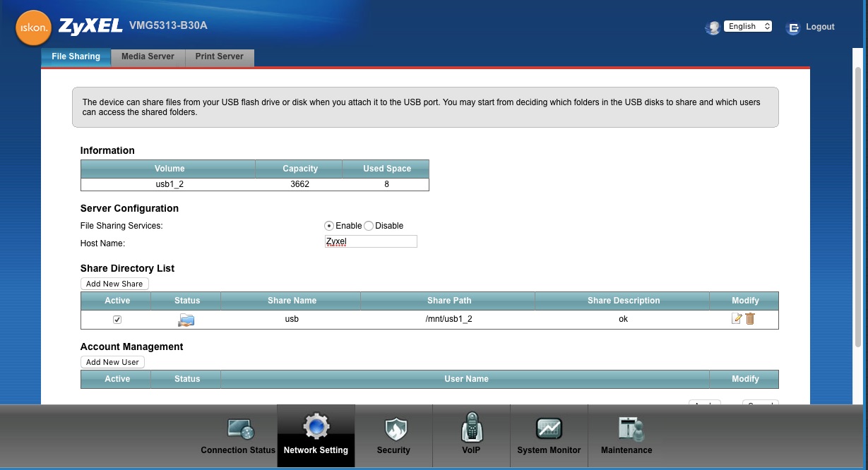Image resolution: width=868 pixels, height=470 pixels.
Task: Open Network Setting gear icon
Action: 316,428
